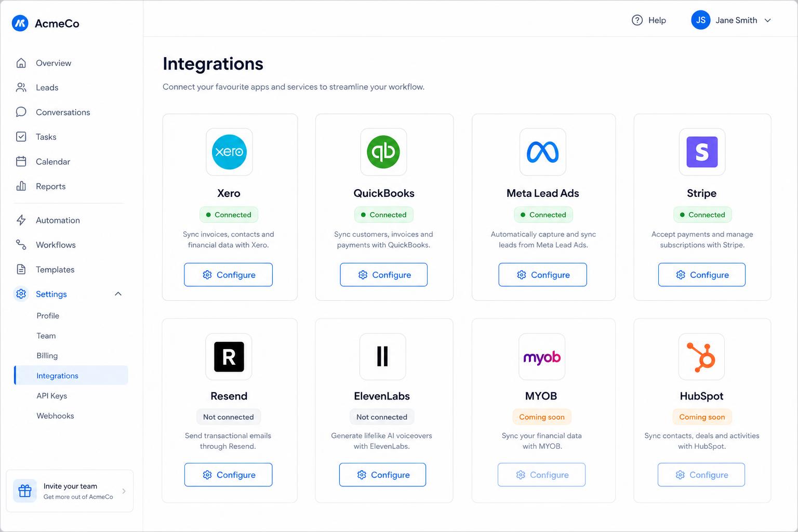798x532 pixels.
Task: Open the Webhooks page
Action: 55,416
